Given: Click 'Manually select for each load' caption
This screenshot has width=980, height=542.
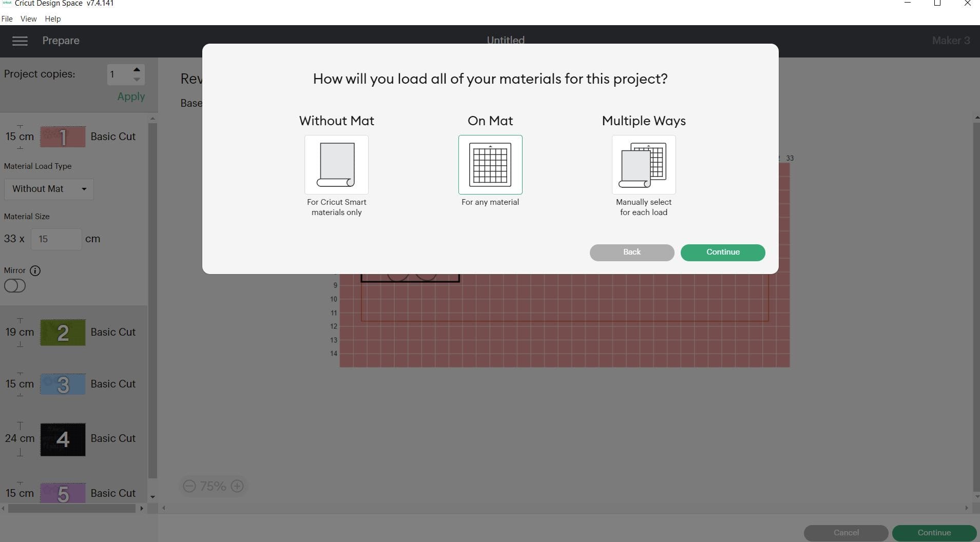Looking at the screenshot, I should click(644, 207).
